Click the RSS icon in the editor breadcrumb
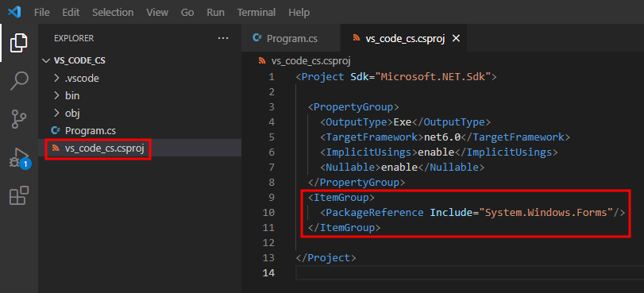The height and width of the screenshot is (293, 644). [262, 61]
